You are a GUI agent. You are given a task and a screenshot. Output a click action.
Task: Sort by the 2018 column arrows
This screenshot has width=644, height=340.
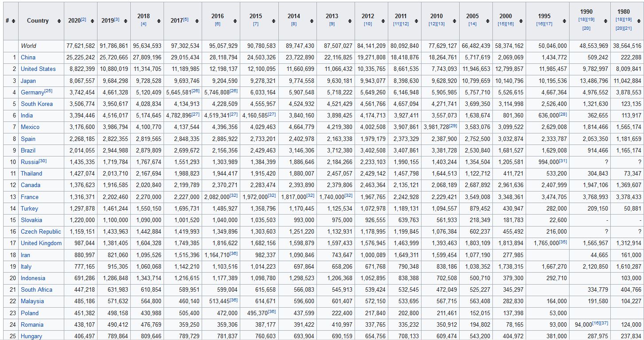[159, 21]
